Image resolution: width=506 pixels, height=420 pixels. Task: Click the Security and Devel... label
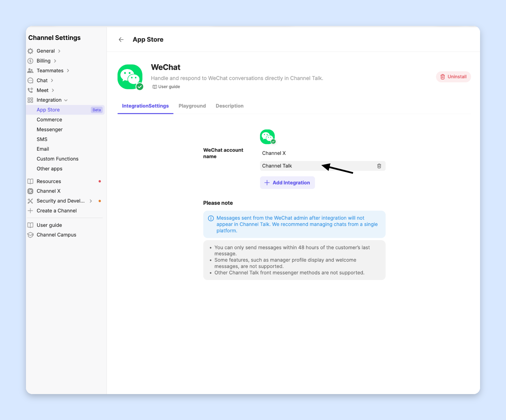click(x=61, y=201)
